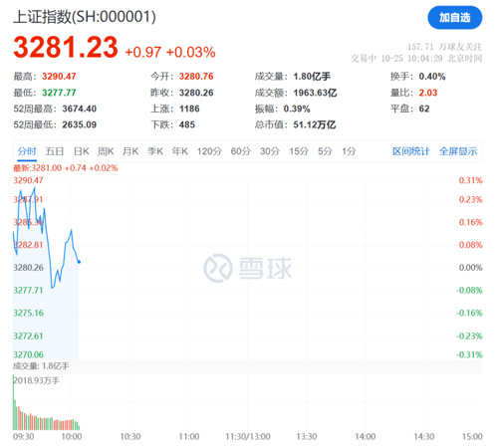Click 今开 value 3280.76
Screen dimensions: 498x448
[x=196, y=77]
